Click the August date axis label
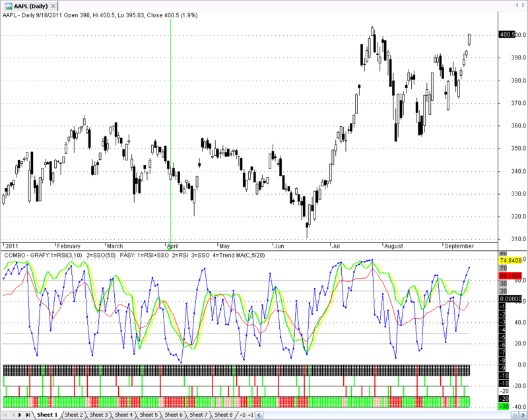 393,246
